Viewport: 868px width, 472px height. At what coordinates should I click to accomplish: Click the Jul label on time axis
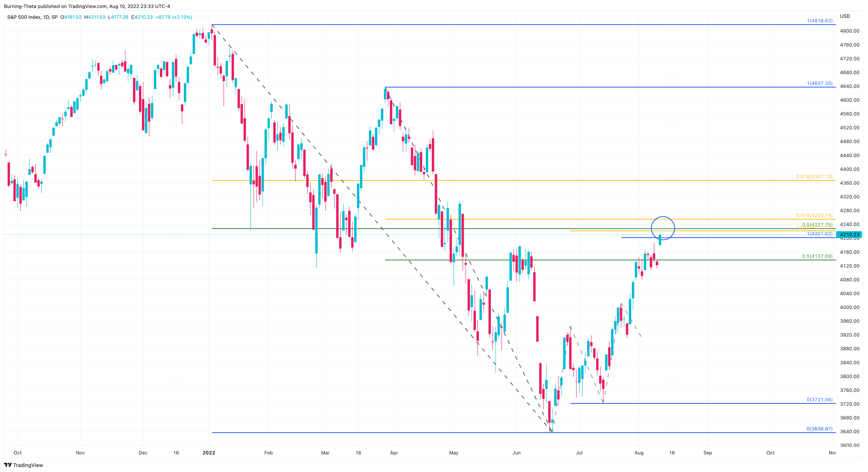(579, 453)
